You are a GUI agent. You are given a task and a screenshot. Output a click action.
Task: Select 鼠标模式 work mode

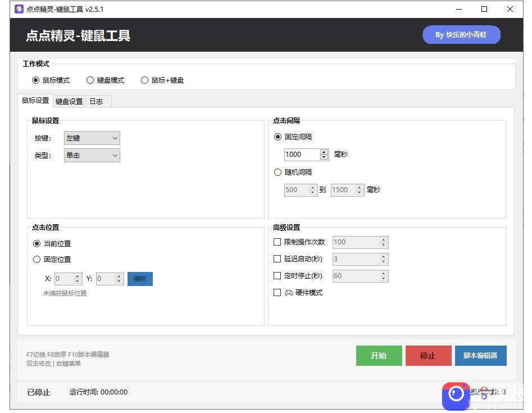[51, 80]
